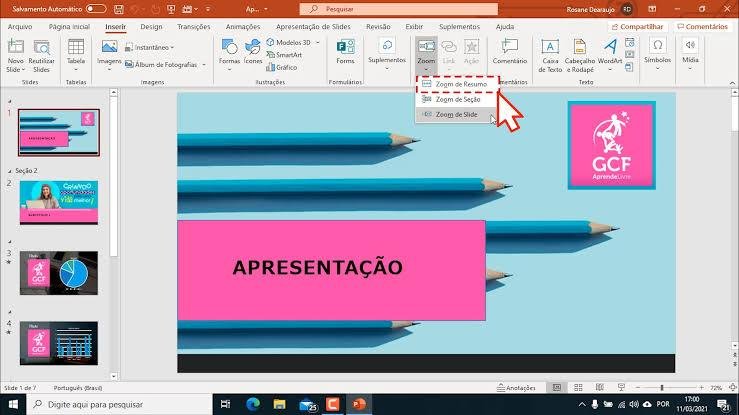This screenshot has width=739, height=415.
Task: Open the Revisão tab
Action: pos(378,27)
